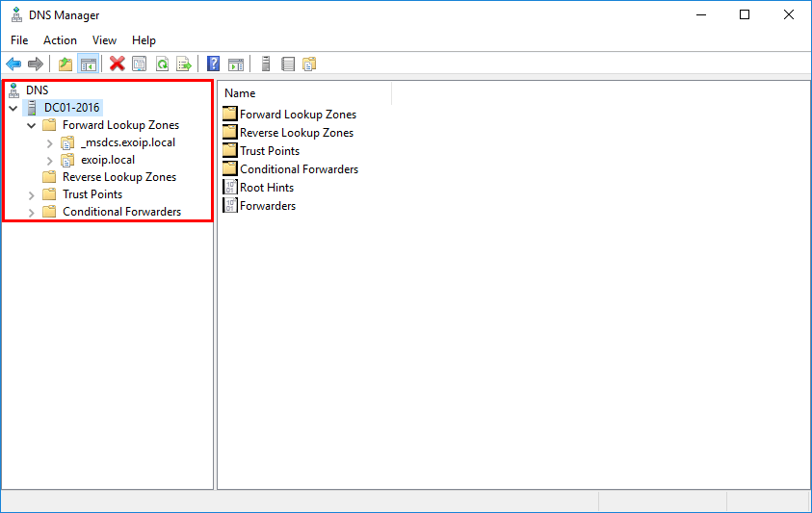Click exoip.local zone icon in tree

pos(67,160)
